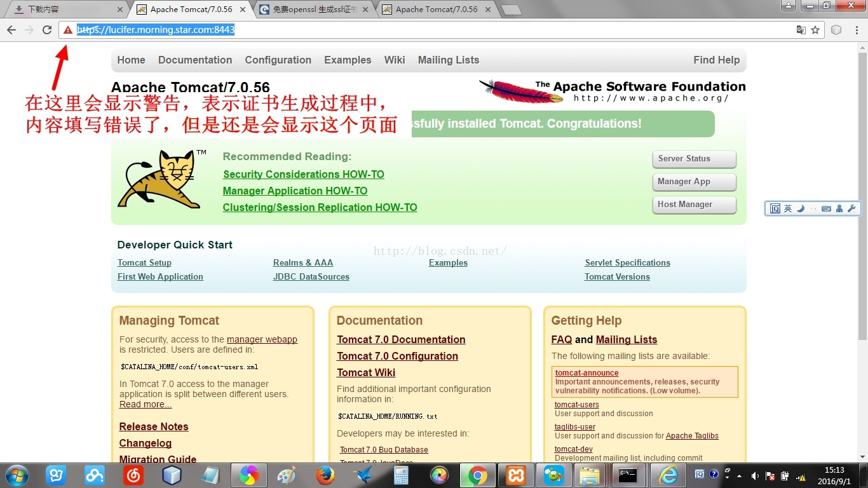Open the Tomcat Setup link

pos(144,262)
